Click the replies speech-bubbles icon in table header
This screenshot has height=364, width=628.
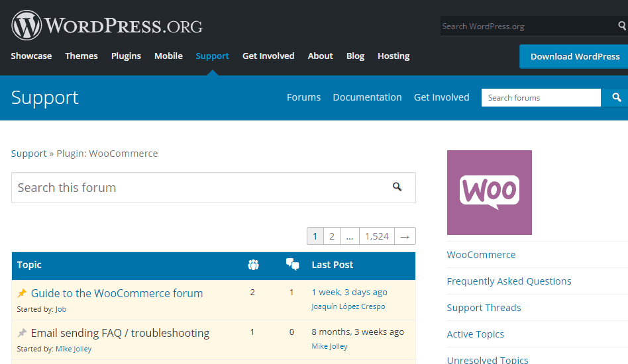[292, 264]
